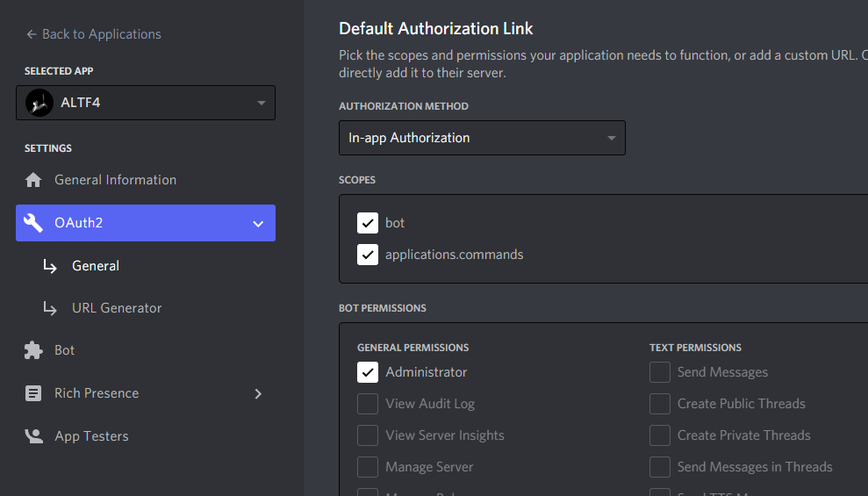Enable the View Audit Log permission
This screenshot has width=868, height=496.
click(x=368, y=404)
